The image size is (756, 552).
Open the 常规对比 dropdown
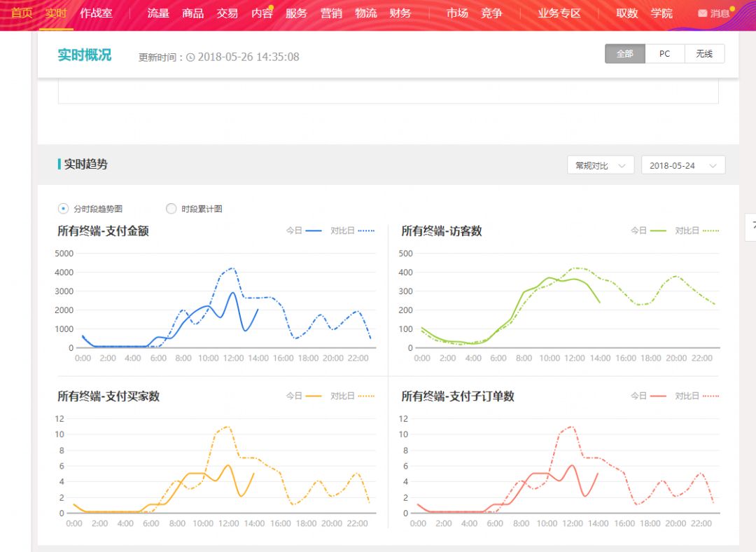pyautogui.click(x=601, y=165)
